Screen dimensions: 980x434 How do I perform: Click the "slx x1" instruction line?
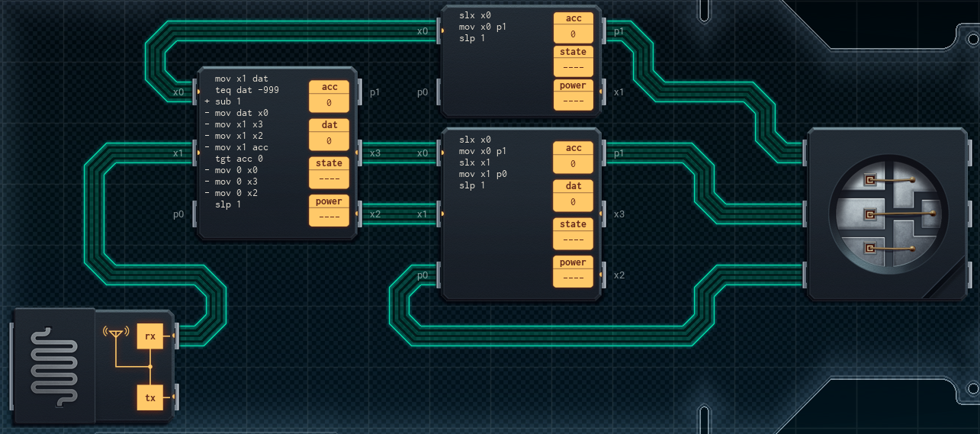pyautogui.click(x=475, y=162)
